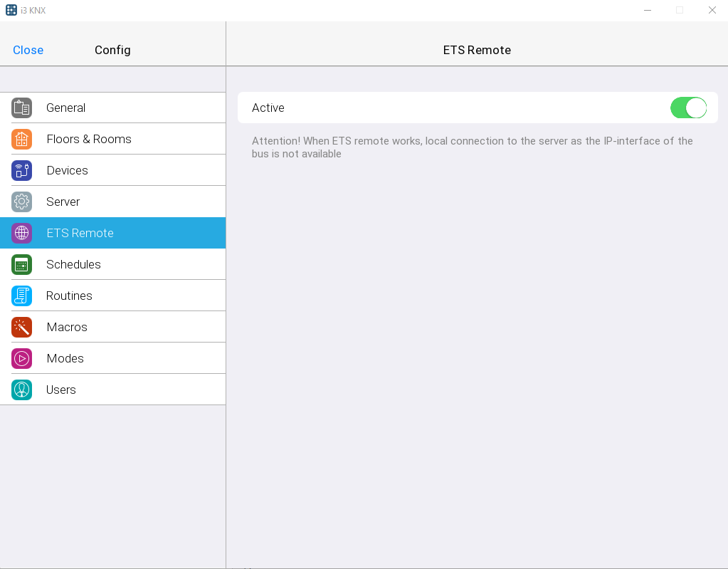Viewport: 728px width, 569px height.
Task: Click the Users person icon
Action: [x=21, y=390]
